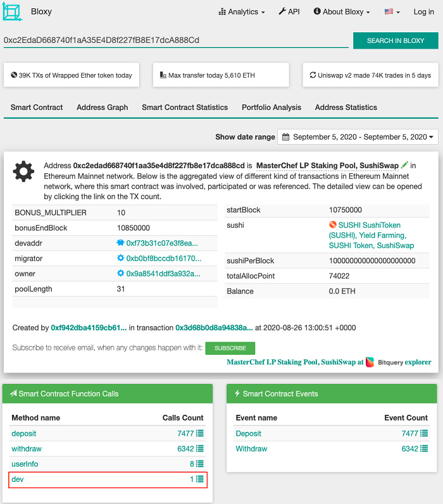
Task: Click the bonusEndBlock value 10850000
Action: coord(133,228)
